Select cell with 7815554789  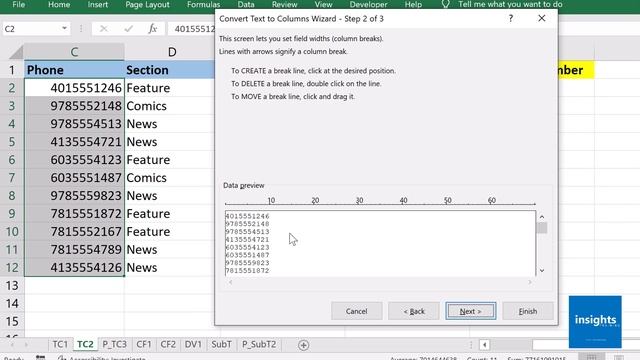click(x=74, y=249)
